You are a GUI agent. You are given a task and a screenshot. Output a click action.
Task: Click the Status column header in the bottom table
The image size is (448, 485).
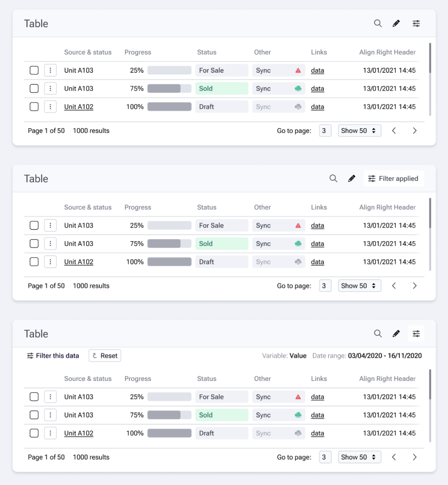tap(206, 379)
